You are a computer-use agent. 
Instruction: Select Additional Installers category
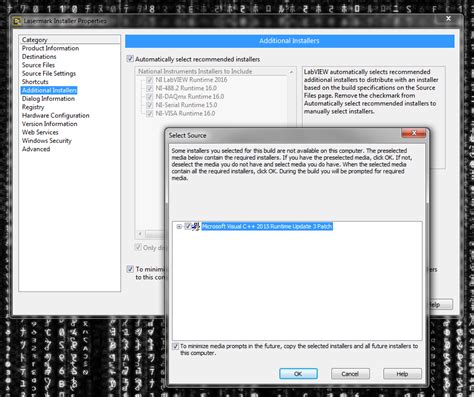pos(49,90)
